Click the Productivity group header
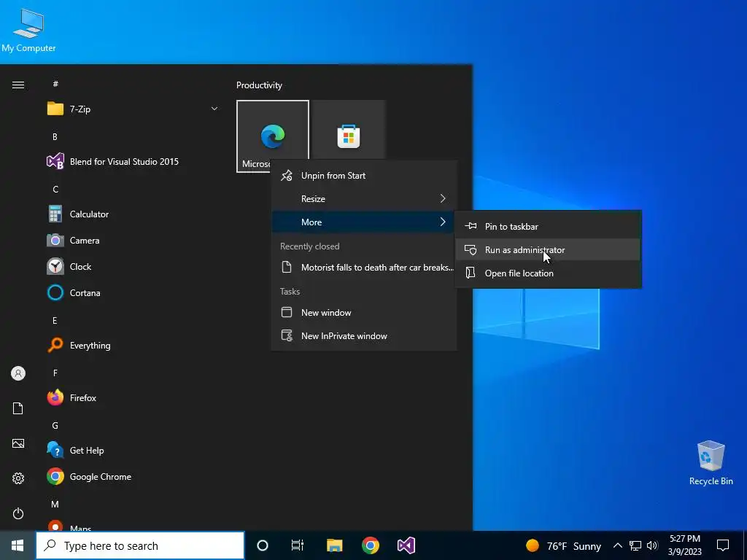Image resolution: width=747 pixels, height=560 pixels. (x=259, y=85)
